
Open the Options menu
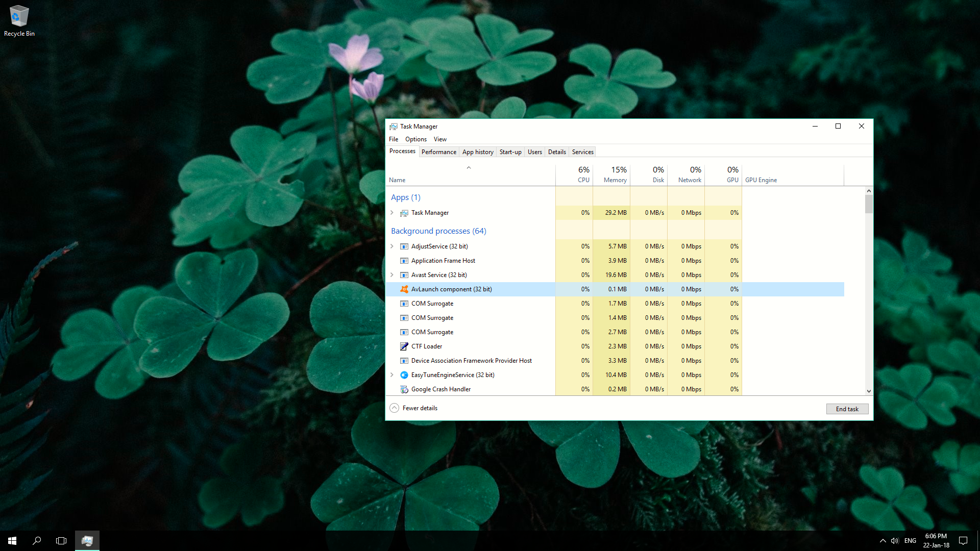pos(415,139)
